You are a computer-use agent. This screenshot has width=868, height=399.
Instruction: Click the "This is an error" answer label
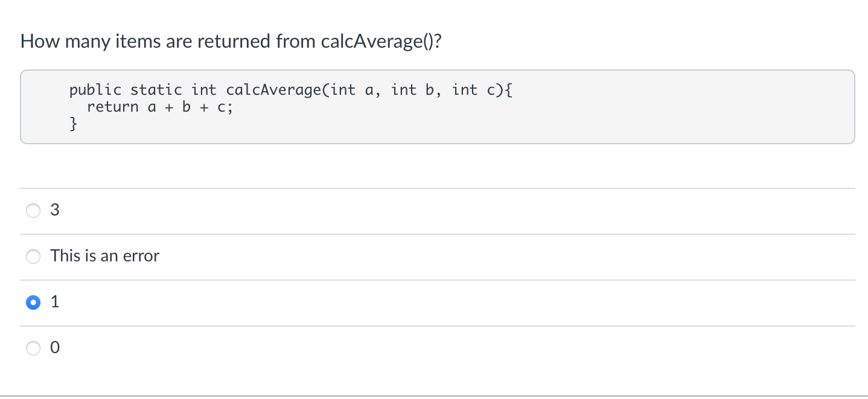click(105, 256)
